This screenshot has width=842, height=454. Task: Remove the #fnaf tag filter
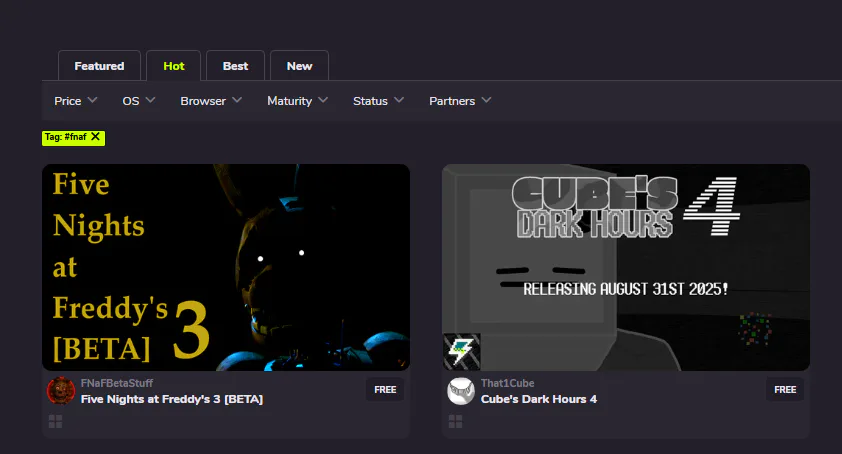(x=96, y=137)
